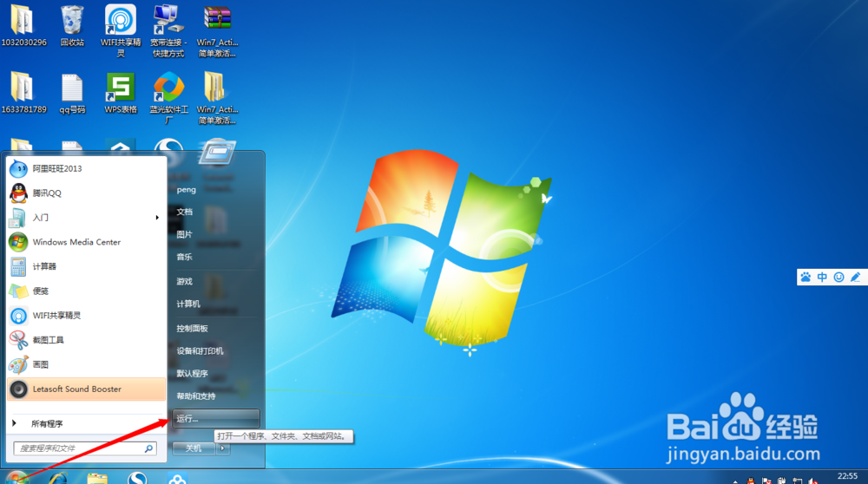
Task: Select the qq号码 text file
Action: click(x=72, y=93)
